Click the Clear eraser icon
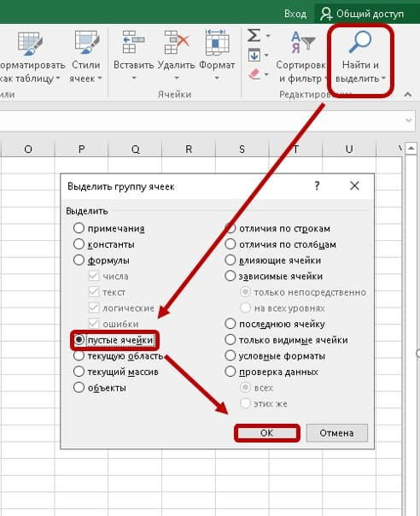Image resolution: width=420 pixels, height=516 pixels. pyautogui.click(x=254, y=73)
